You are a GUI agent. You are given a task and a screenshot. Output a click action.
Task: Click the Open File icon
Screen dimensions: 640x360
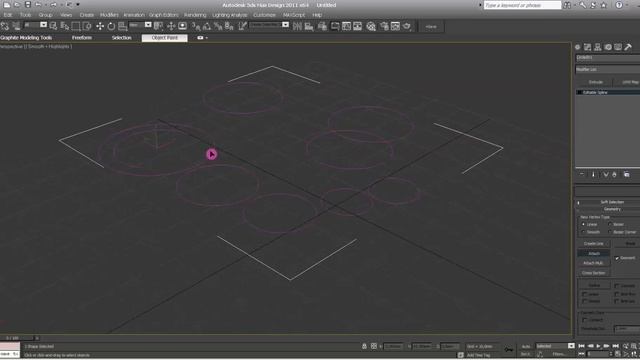tap(17, 5)
